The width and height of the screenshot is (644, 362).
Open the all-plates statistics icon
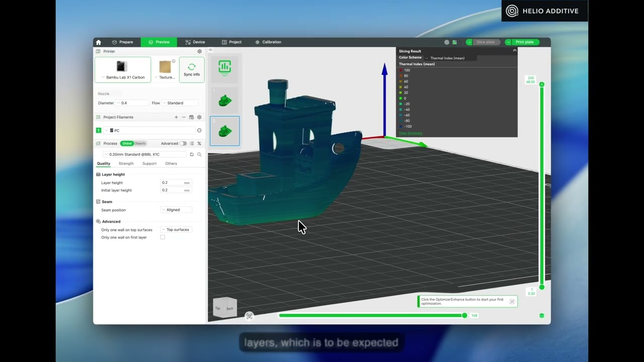225,67
